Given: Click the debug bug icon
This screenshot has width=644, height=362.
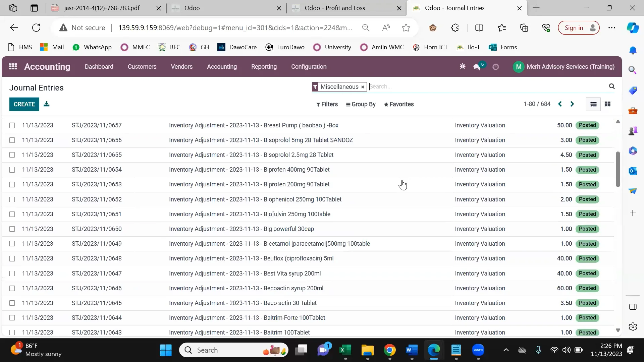Looking at the screenshot, I should [x=463, y=67].
